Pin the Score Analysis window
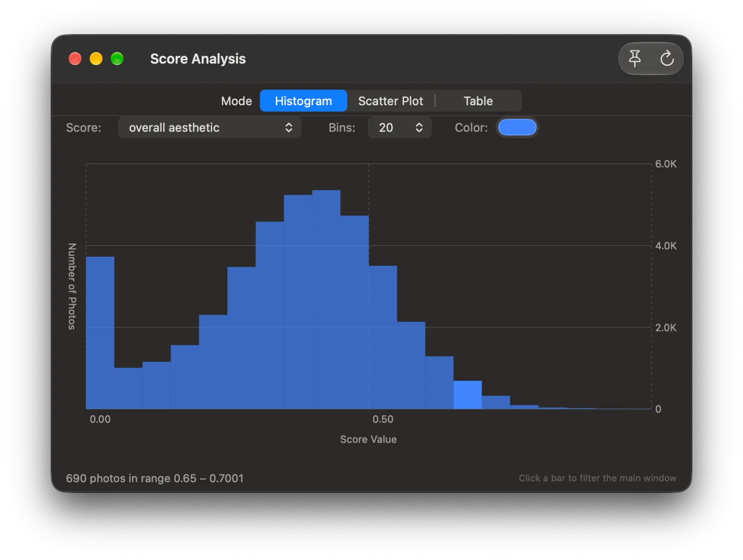 coord(634,59)
